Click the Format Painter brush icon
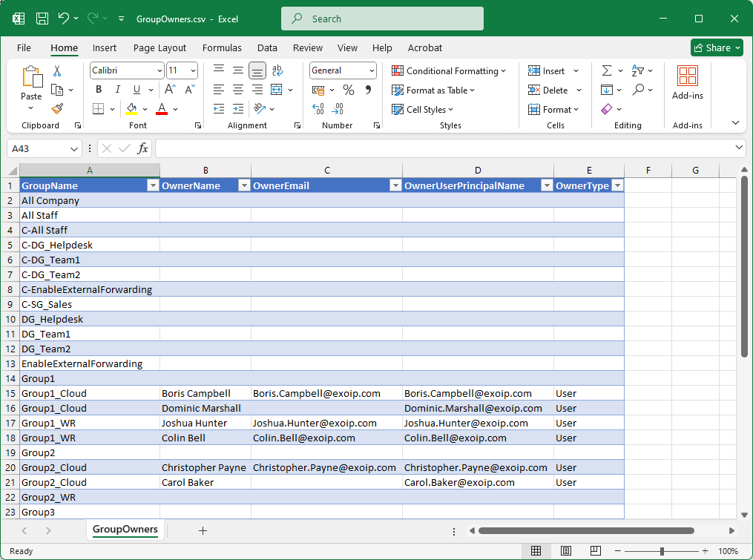The height and width of the screenshot is (560, 753). 57,108
